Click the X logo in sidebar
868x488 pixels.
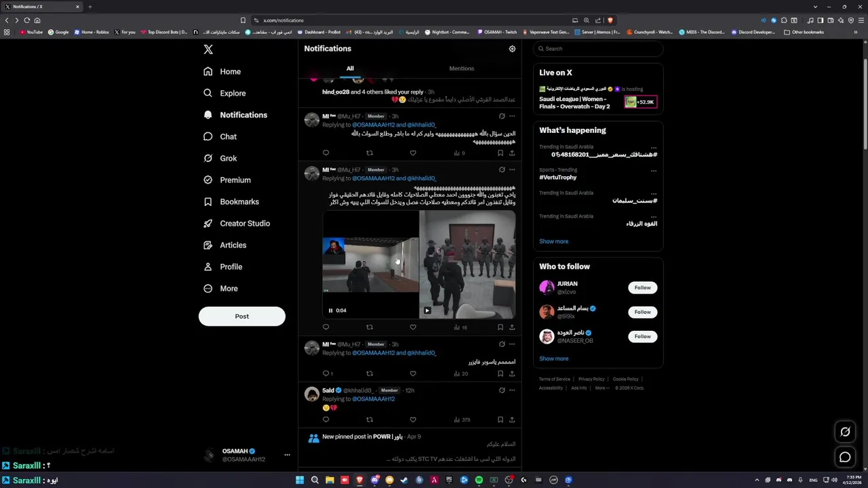[208, 49]
